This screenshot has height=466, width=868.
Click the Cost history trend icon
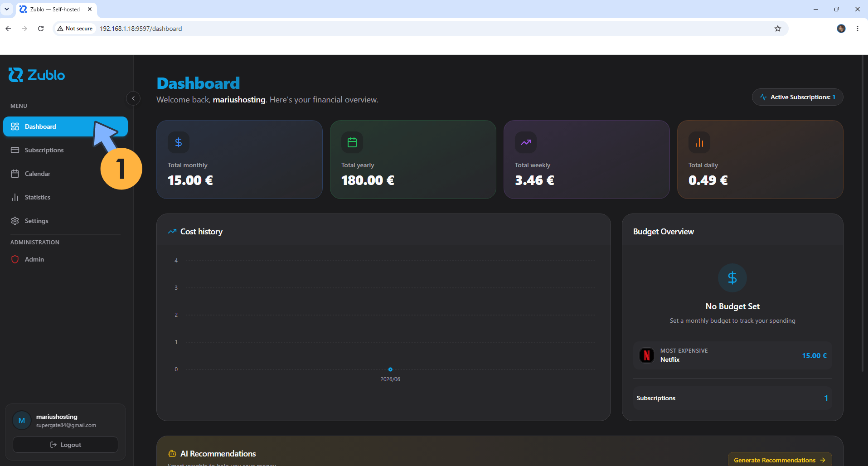coord(172,232)
